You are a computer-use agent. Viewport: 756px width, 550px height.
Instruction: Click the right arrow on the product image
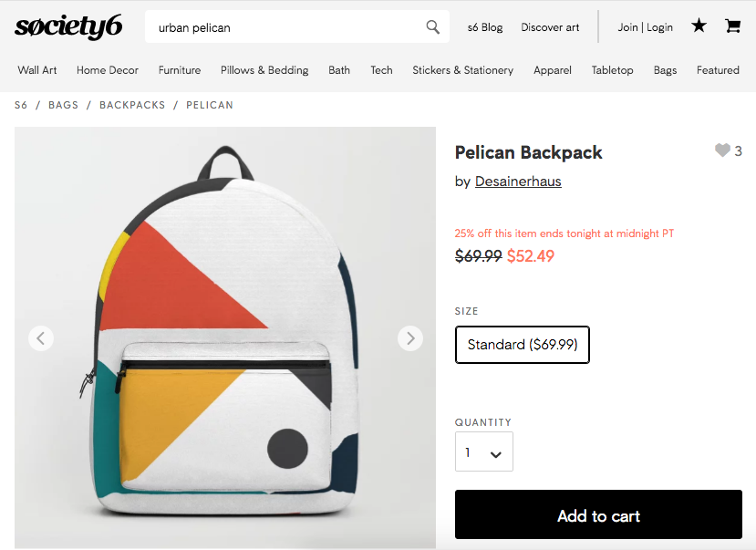(410, 338)
